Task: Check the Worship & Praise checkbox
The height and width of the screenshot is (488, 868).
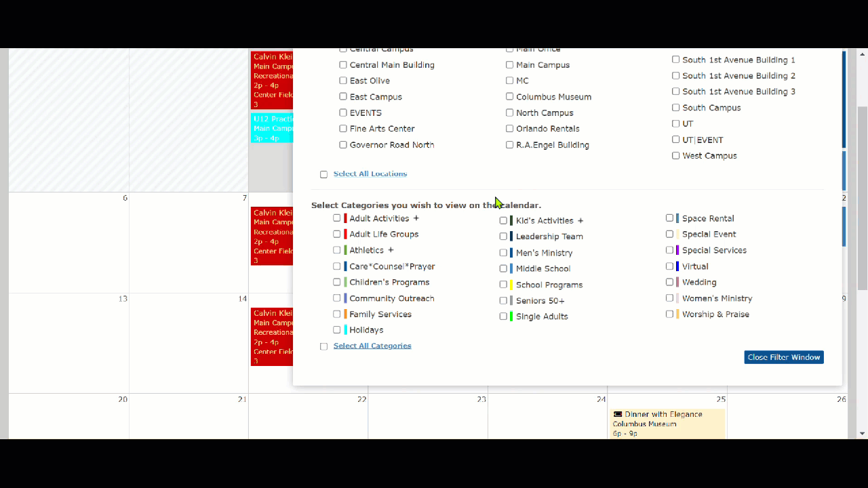Action: [x=669, y=314]
